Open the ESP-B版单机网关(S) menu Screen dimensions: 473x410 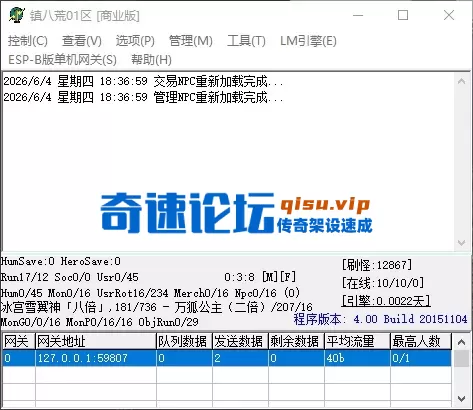tap(62, 60)
